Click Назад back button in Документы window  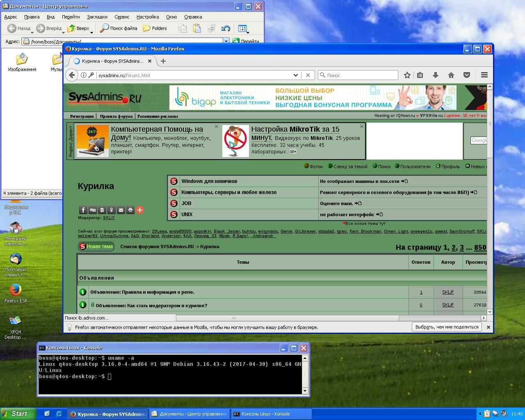point(19,28)
